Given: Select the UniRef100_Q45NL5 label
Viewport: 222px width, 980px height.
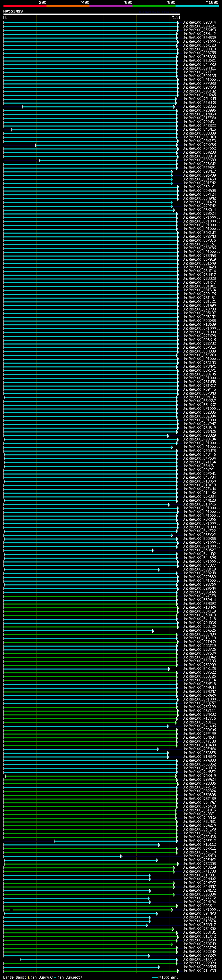Looking at the screenshot, I should [x=199, y=129].
